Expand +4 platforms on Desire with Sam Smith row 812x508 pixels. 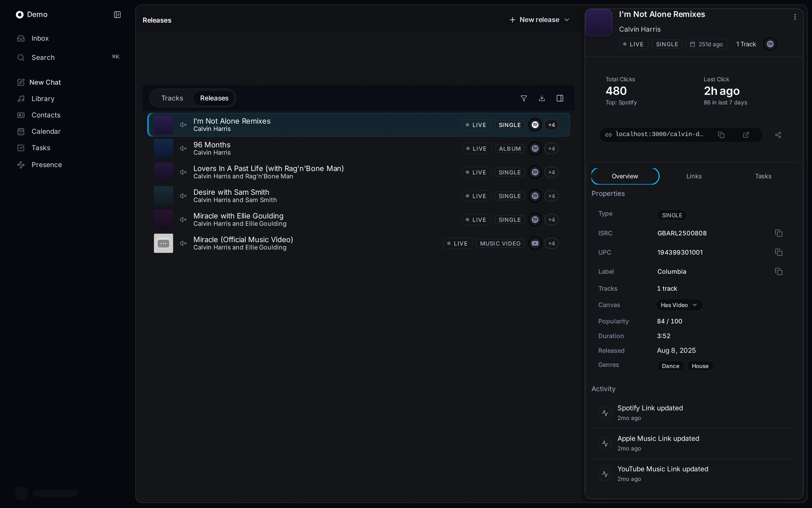coord(551,196)
